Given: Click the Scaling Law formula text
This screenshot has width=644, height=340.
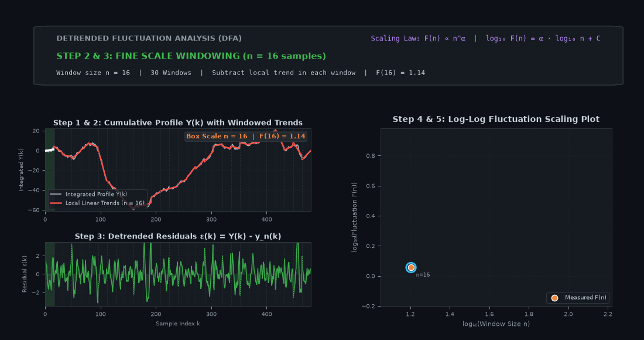Looking at the screenshot, I should tap(485, 38).
